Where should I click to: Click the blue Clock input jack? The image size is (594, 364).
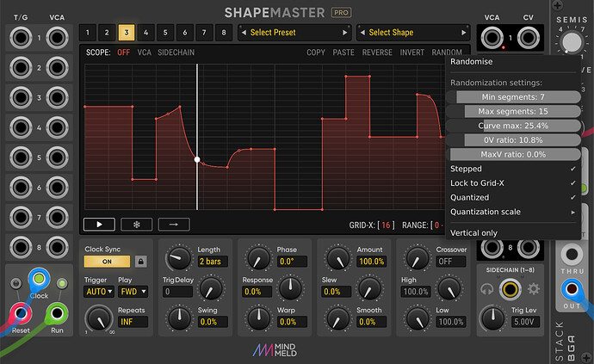point(39,279)
